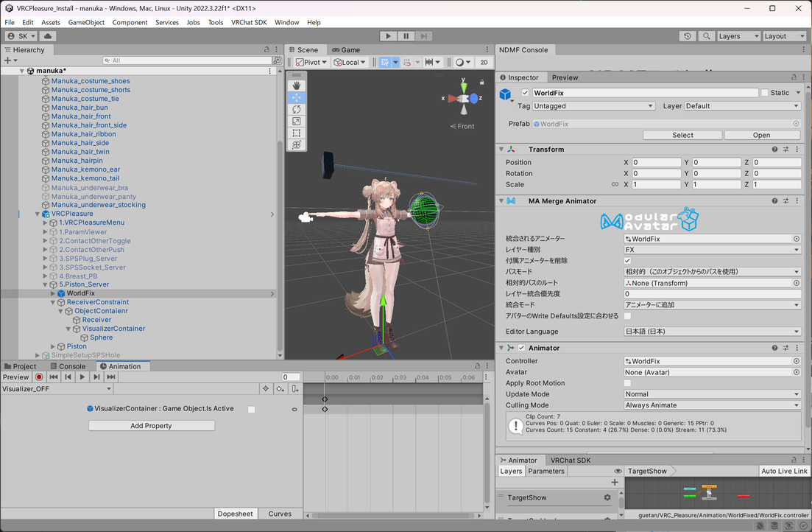
Task: Click the Scene gizmo green Y axis cone
Action: [x=464, y=87]
